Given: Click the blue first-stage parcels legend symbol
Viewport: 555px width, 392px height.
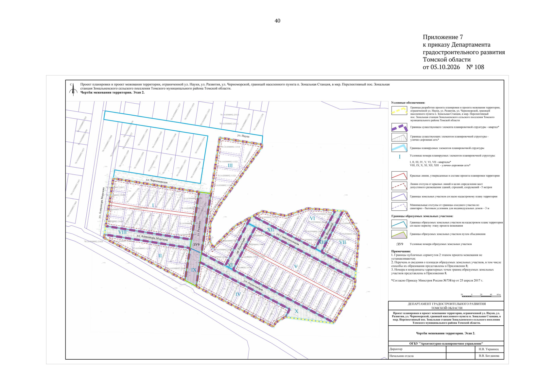Looking at the screenshot, I should click(399, 224).
